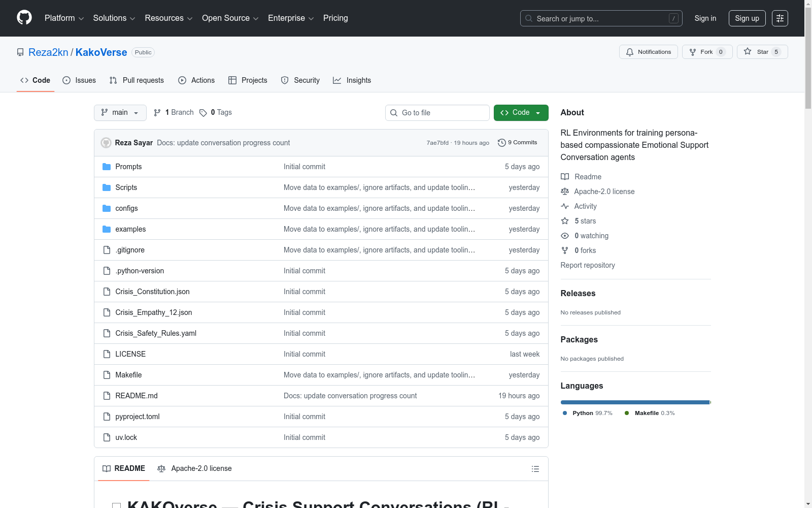
Task: Click the Prompts folder icon
Action: [107, 167]
